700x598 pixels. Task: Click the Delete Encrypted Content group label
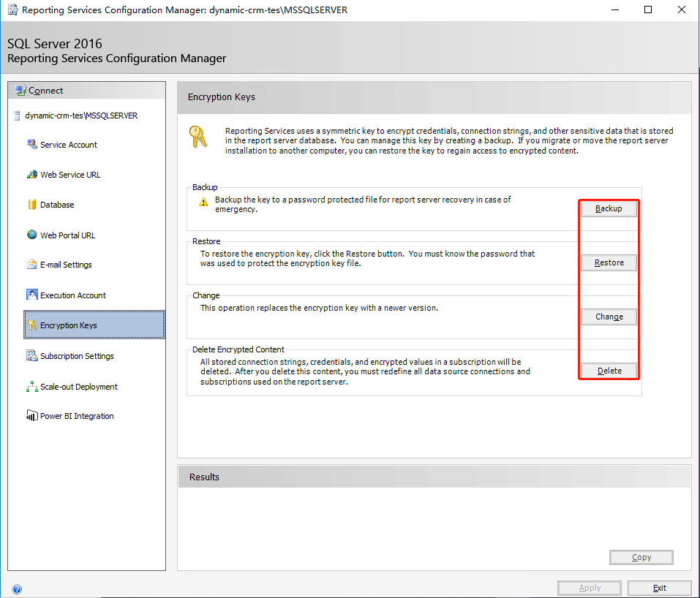(238, 349)
